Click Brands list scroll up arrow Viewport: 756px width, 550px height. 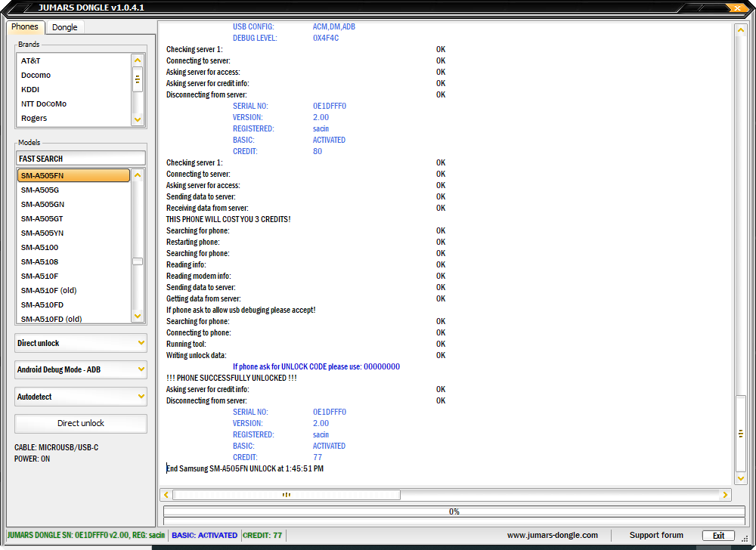point(138,60)
